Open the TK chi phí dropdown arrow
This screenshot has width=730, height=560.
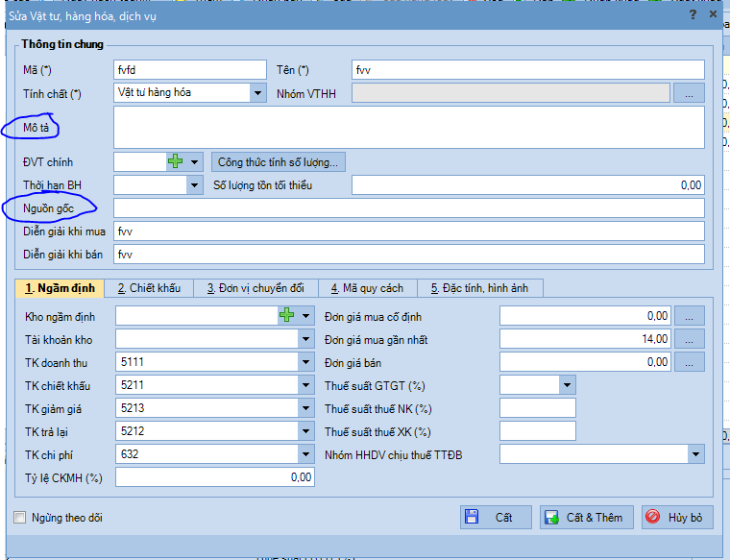[x=305, y=454]
